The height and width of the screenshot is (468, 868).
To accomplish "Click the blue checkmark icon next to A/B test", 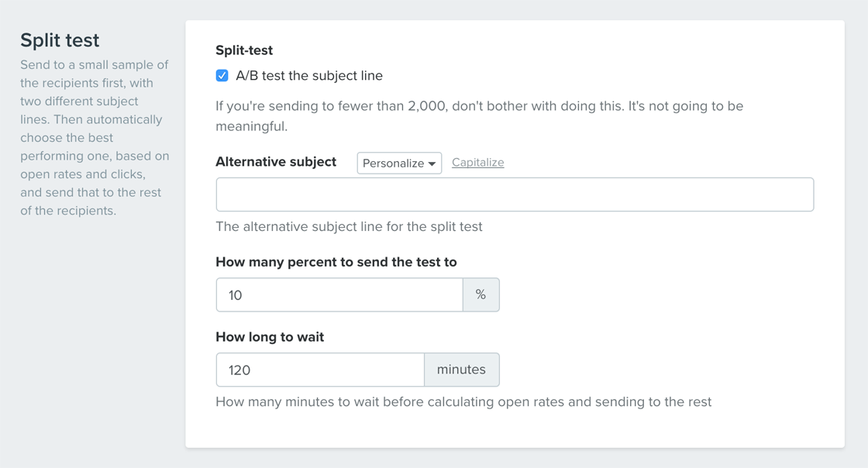I will pyautogui.click(x=222, y=76).
